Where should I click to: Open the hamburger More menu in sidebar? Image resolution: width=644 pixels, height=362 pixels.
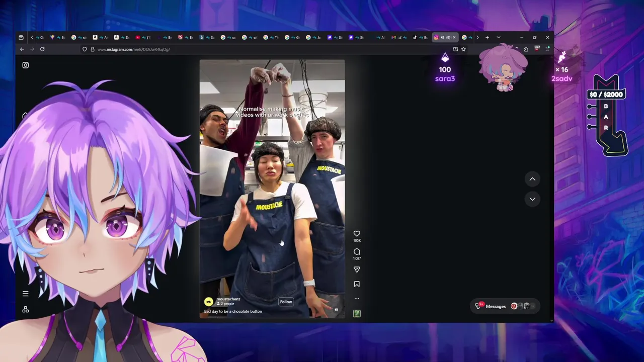[x=25, y=294]
